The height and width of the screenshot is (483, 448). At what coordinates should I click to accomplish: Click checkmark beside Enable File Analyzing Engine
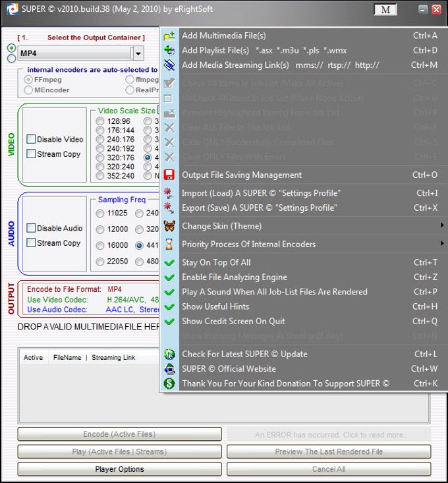click(169, 277)
